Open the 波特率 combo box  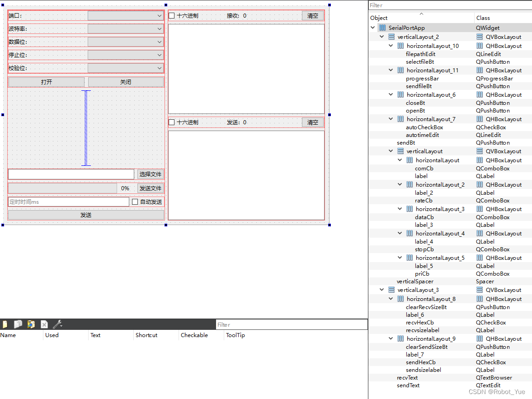(x=126, y=29)
